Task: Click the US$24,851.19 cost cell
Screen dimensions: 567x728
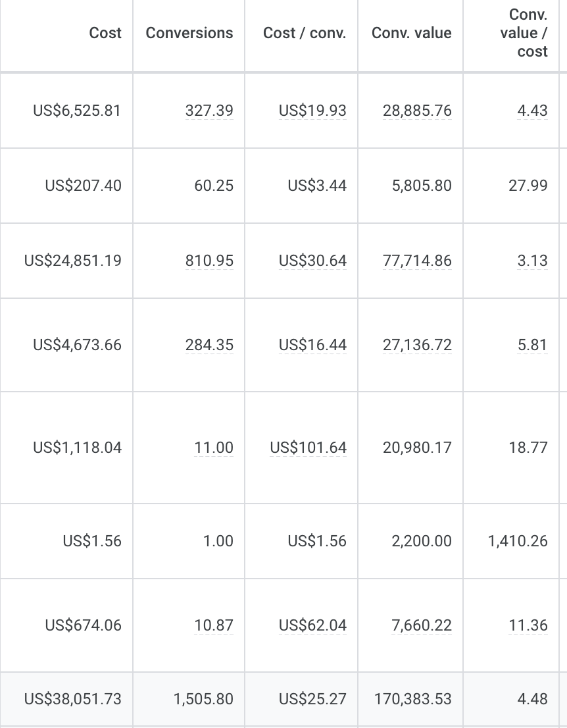Action: click(x=73, y=261)
